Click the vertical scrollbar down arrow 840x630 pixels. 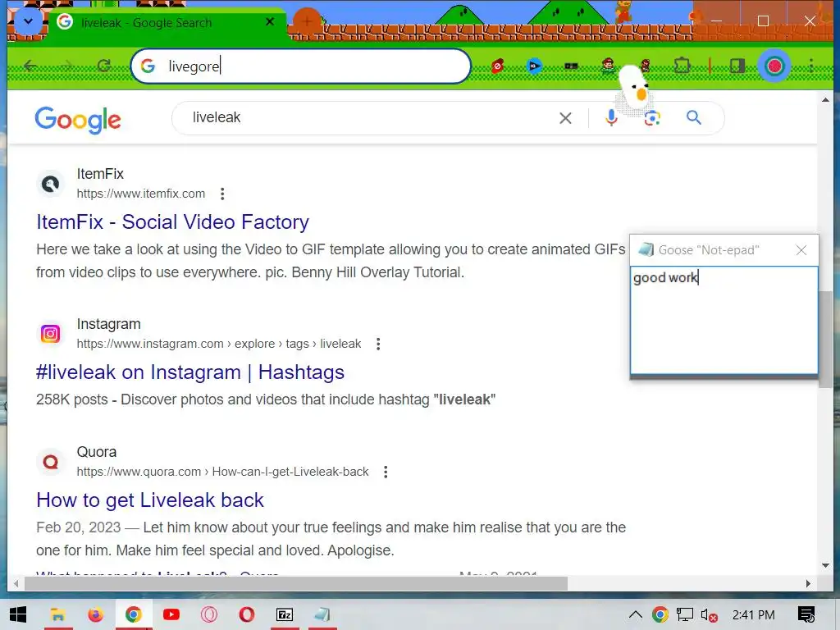coord(825,565)
